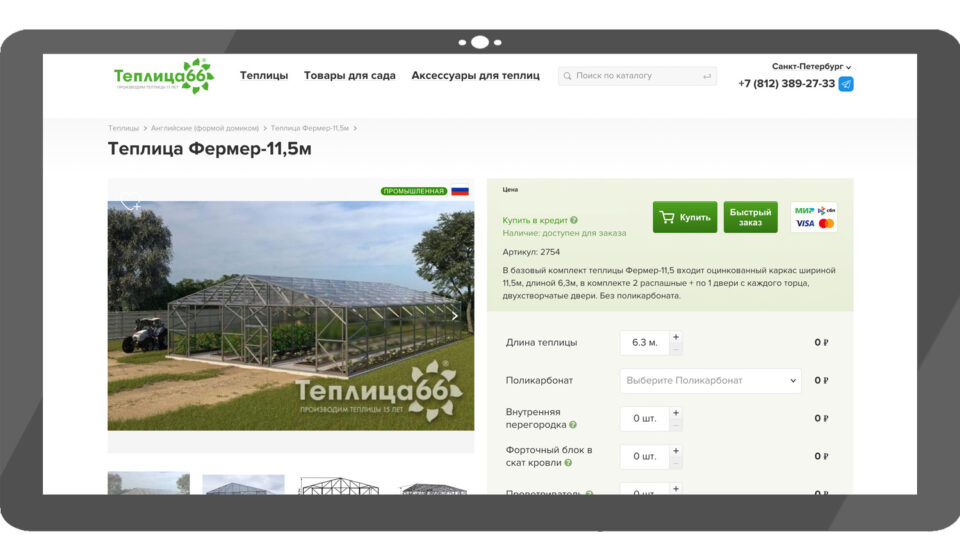Click the payment methods card icon
The height and width of the screenshot is (540, 960).
(814, 217)
